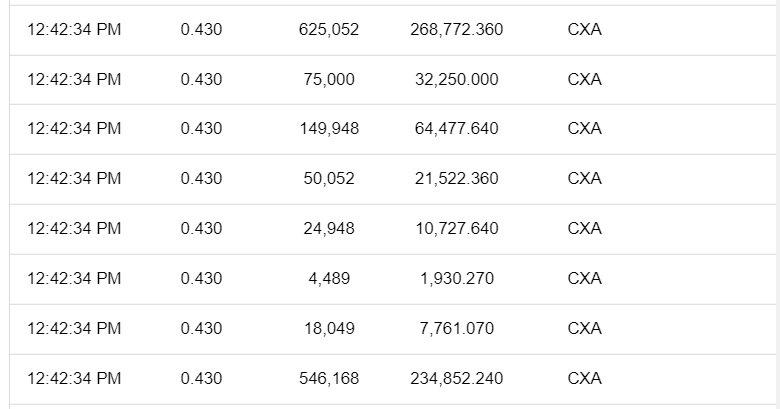780x409 pixels.
Task: Click the 0.430 price in the 75,000 row
Action: coord(201,80)
